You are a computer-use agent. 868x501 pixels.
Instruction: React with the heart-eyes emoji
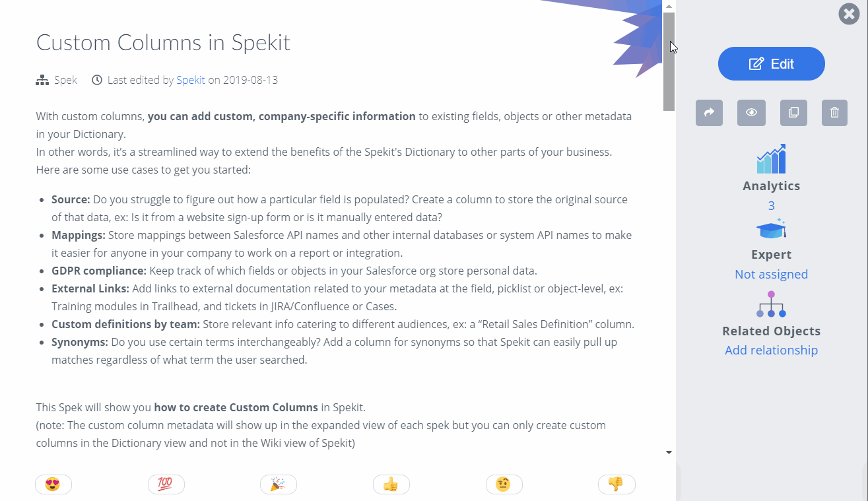pos(53,484)
